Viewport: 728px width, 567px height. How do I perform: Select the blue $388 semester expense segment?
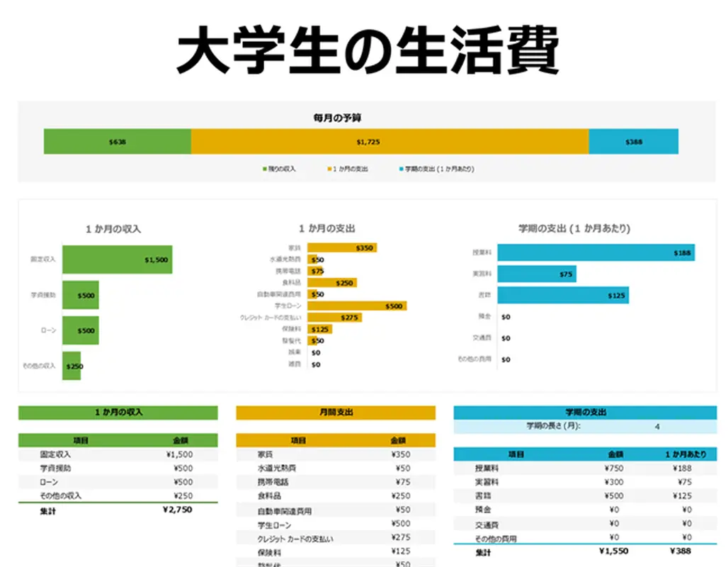click(632, 142)
